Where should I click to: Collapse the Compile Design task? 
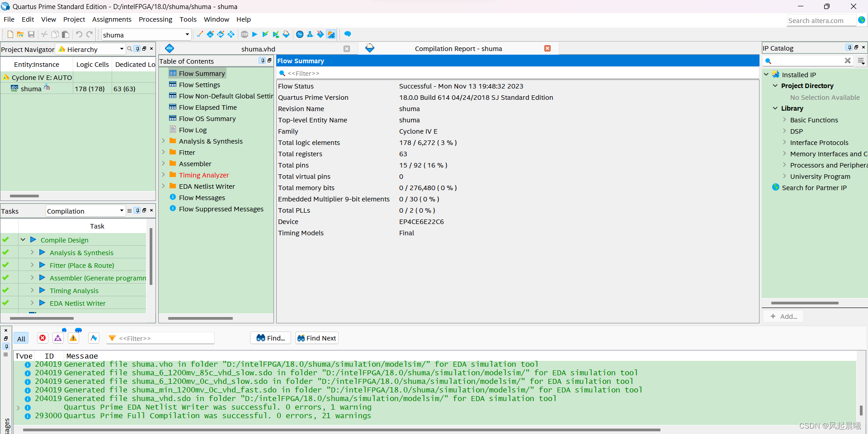point(23,240)
